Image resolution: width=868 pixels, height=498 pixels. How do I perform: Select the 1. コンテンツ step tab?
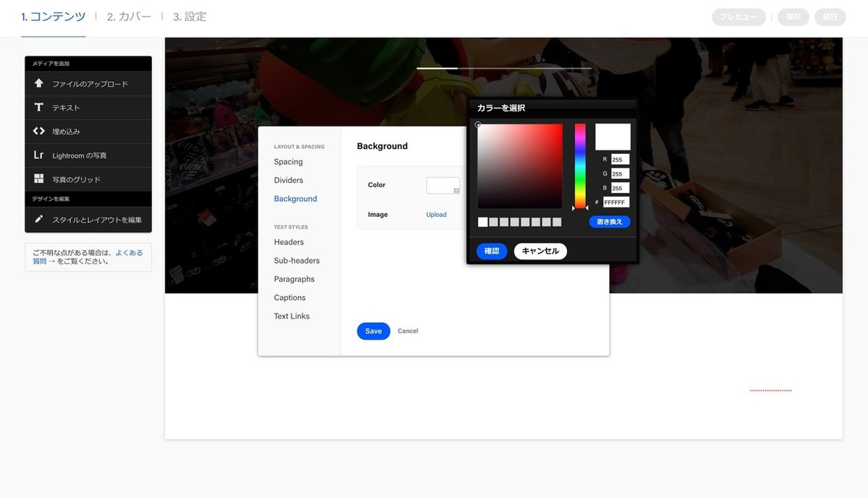(54, 17)
